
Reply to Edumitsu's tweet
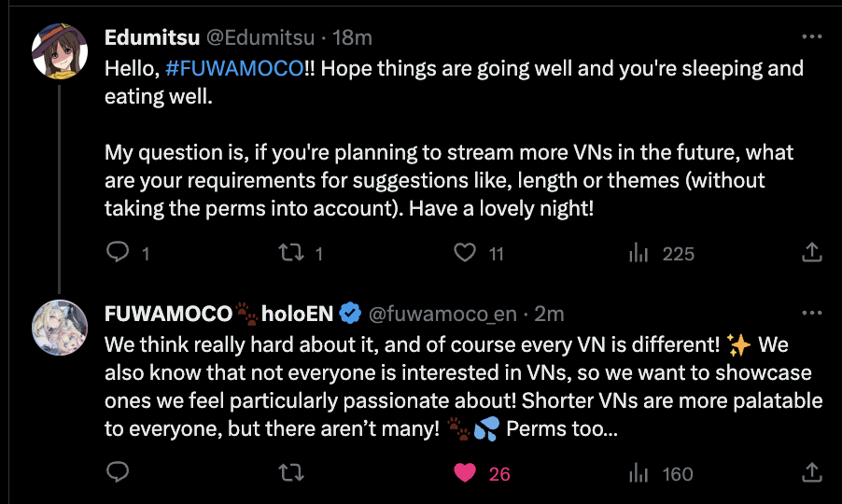117,252
